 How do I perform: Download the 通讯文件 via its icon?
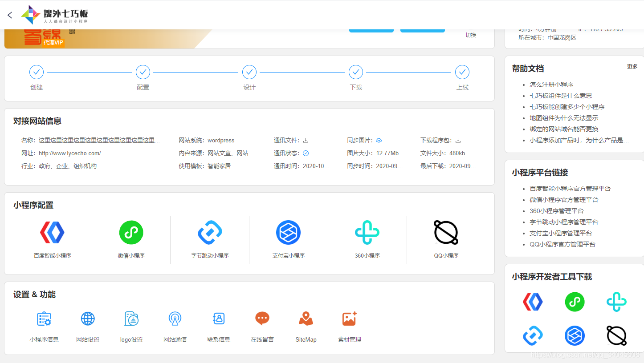click(306, 141)
